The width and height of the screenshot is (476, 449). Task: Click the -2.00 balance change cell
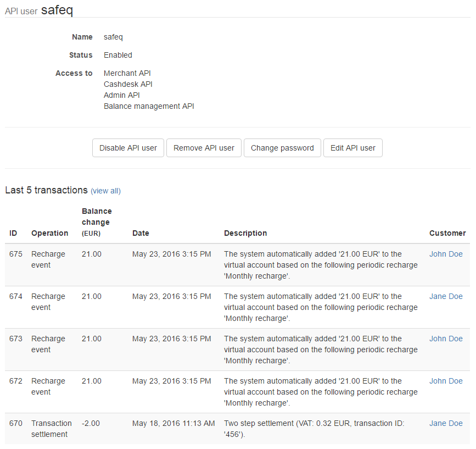coord(91,423)
